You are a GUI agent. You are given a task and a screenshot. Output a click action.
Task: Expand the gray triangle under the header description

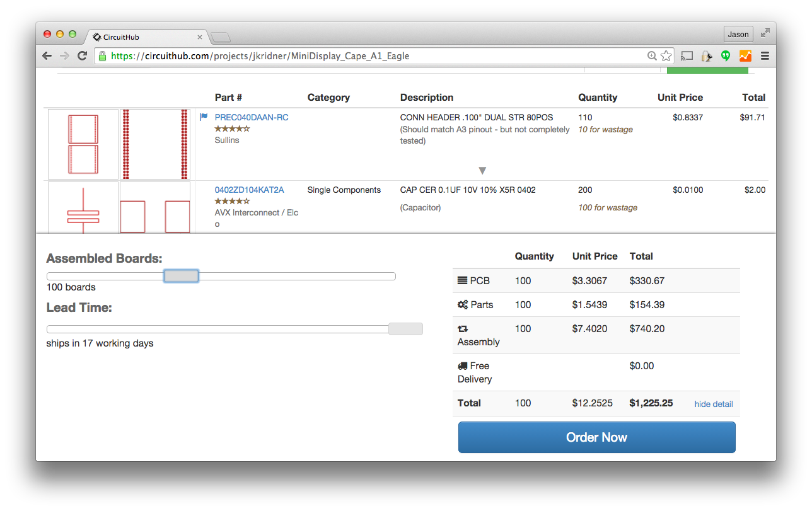point(482,171)
